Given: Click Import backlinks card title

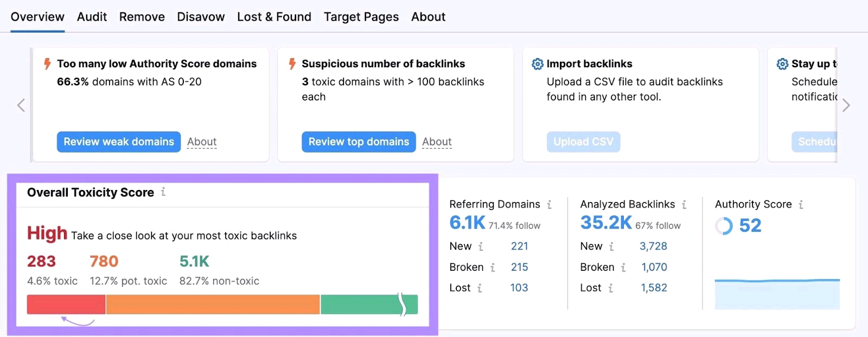Looking at the screenshot, I should tap(589, 64).
